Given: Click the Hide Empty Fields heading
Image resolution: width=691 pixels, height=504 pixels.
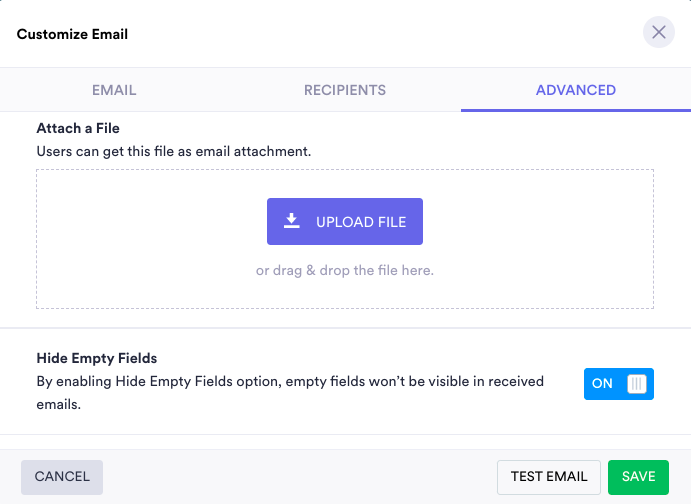Looking at the screenshot, I should pos(97,358).
